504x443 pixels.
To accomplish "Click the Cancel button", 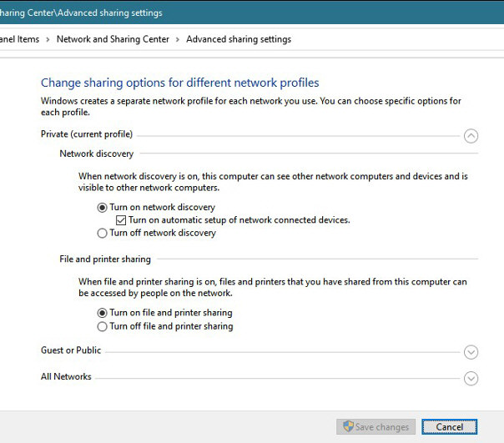I will [x=450, y=427].
